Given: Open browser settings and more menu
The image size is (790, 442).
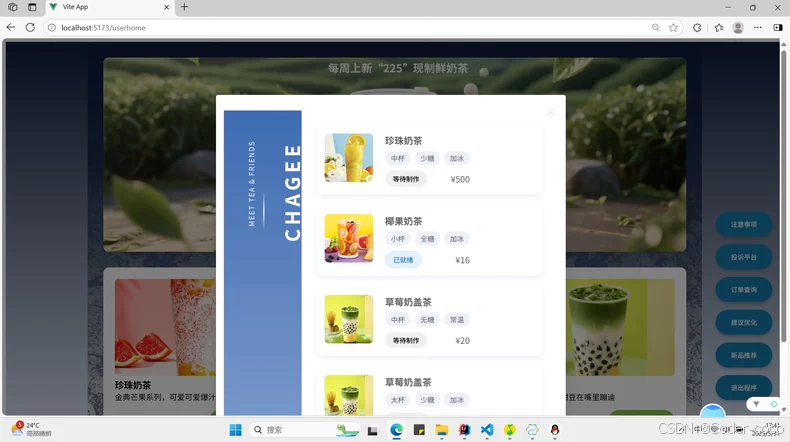Looking at the screenshot, I should point(758,28).
